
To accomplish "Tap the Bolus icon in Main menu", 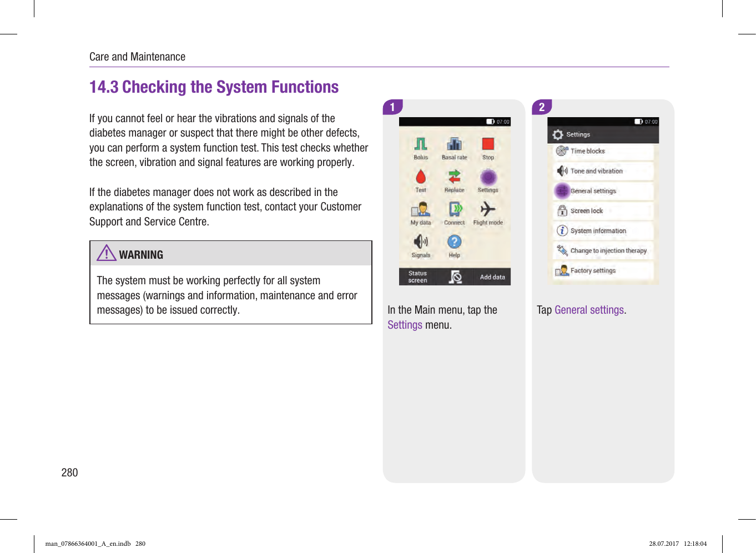I will pos(421,144).
